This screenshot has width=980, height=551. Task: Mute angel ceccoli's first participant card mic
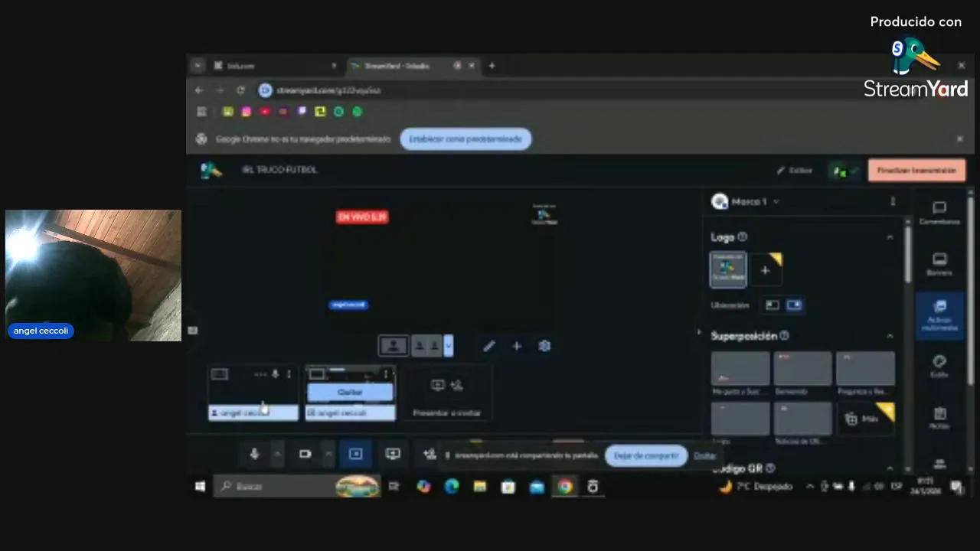point(275,374)
